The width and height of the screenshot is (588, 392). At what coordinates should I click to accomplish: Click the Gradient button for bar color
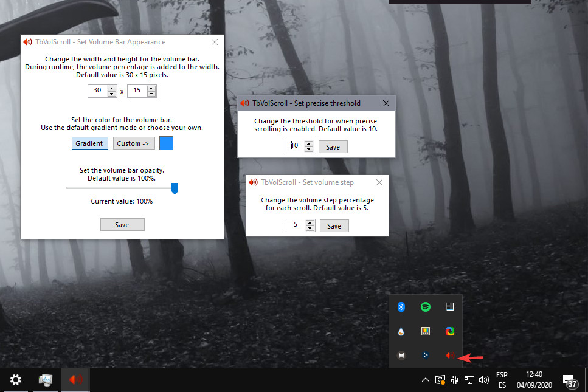click(89, 143)
